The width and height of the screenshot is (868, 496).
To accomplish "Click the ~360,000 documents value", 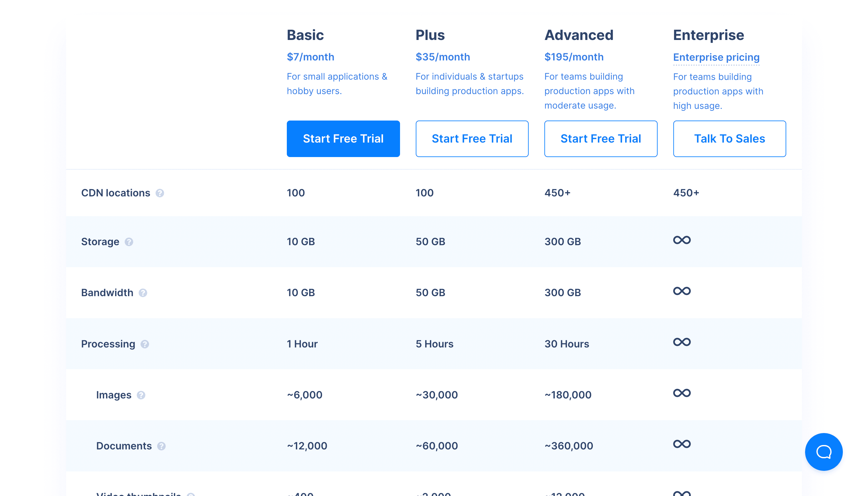I will [x=569, y=446].
